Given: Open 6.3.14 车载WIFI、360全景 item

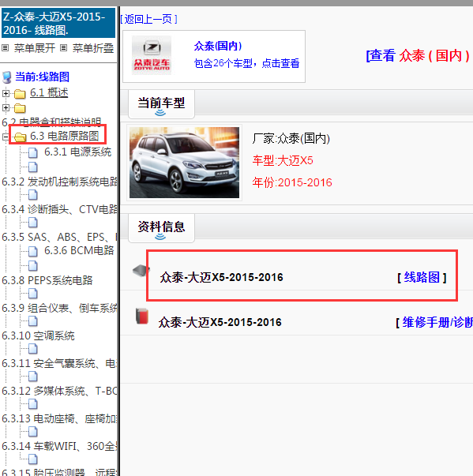Looking at the screenshot, I should click(x=59, y=446).
